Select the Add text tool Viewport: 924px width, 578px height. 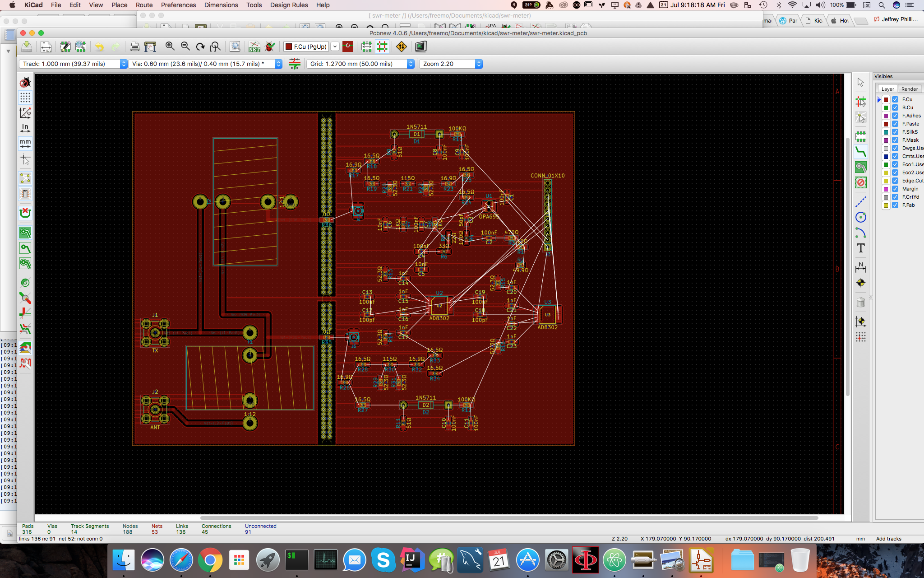coord(860,248)
